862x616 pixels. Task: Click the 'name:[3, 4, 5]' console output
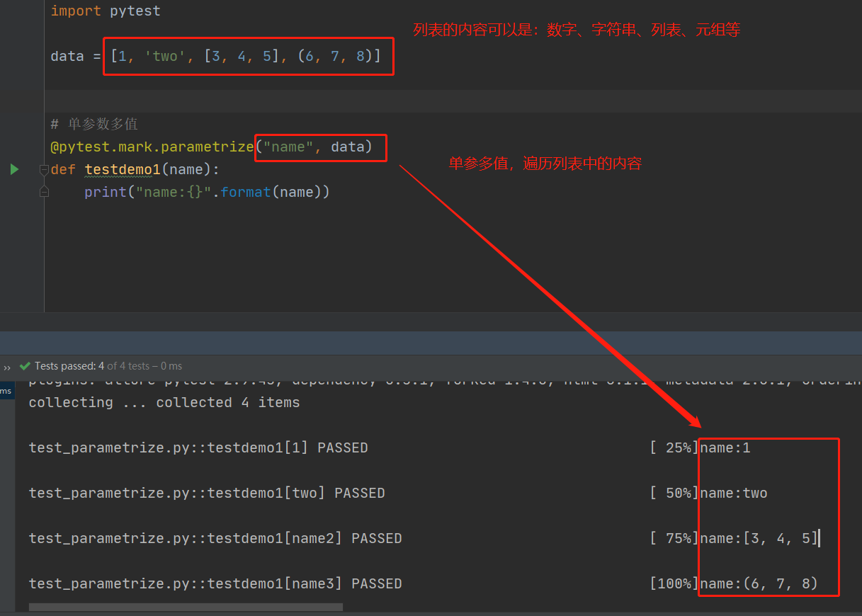pyautogui.click(x=759, y=538)
